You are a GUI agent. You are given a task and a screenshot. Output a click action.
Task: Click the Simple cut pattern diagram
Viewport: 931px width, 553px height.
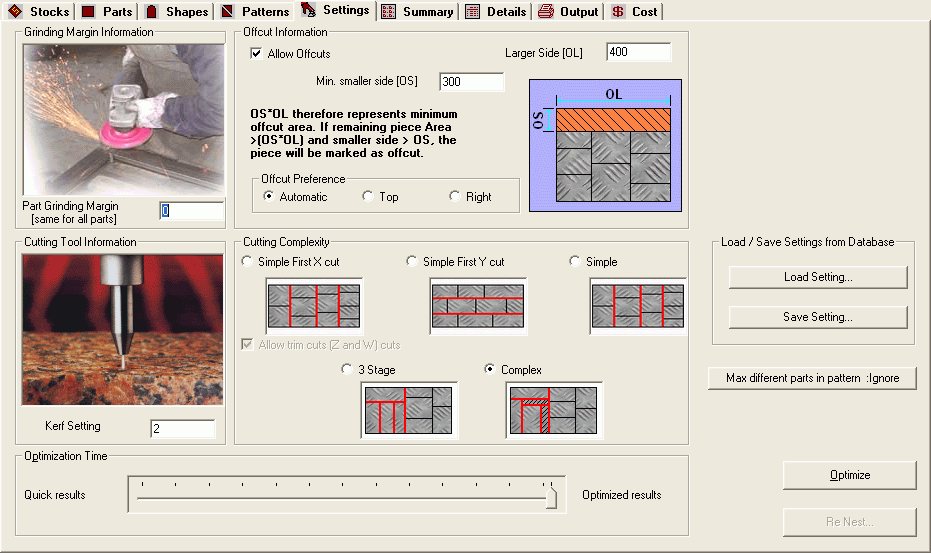[638, 307]
